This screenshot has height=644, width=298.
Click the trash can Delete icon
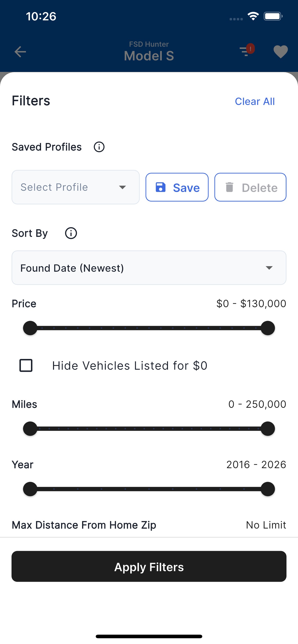229,187
